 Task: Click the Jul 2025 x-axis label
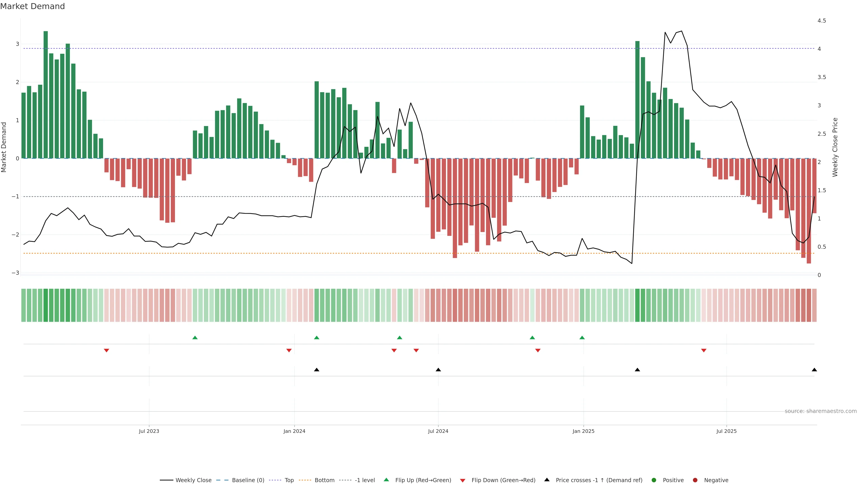(x=726, y=431)
